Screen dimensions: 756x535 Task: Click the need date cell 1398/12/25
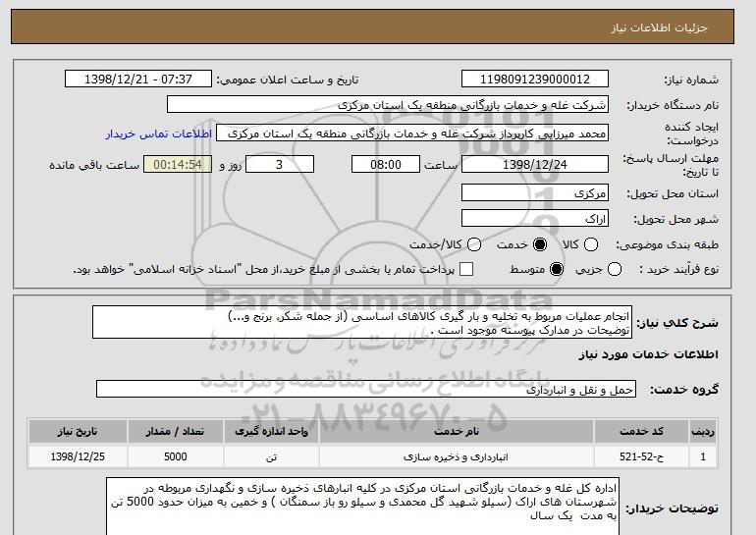pyautogui.click(x=78, y=456)
